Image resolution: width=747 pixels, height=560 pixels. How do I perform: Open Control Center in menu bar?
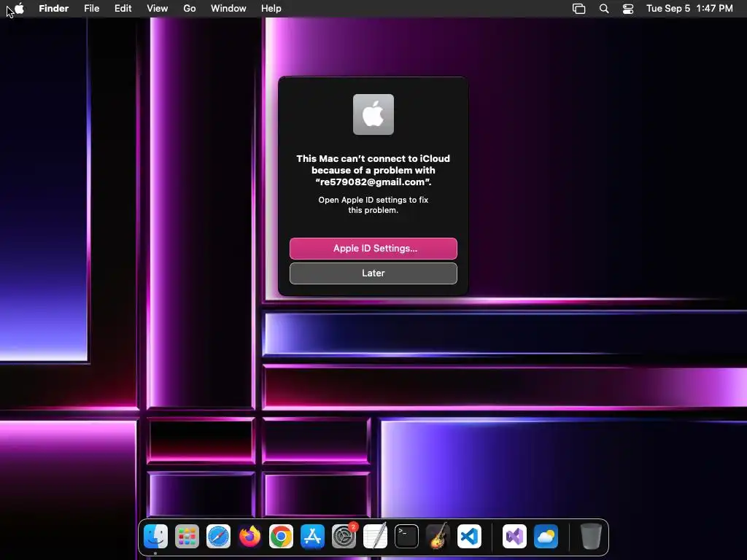tap(628, 9)
